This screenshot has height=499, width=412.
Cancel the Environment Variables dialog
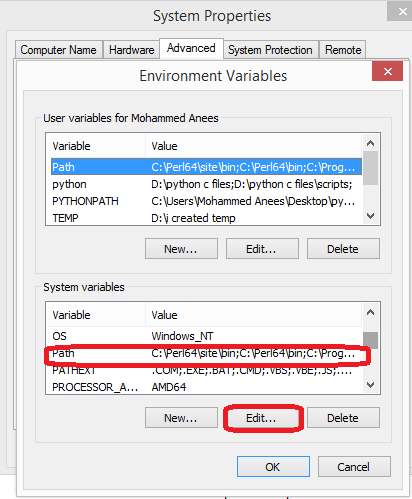point(354,467)
